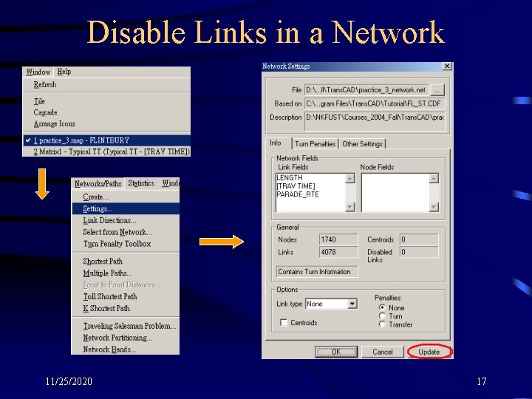Click Node Fields scrollbar up arrow
Screen dimensions: 532x399
pyautogui.click(x=434, y=178)
